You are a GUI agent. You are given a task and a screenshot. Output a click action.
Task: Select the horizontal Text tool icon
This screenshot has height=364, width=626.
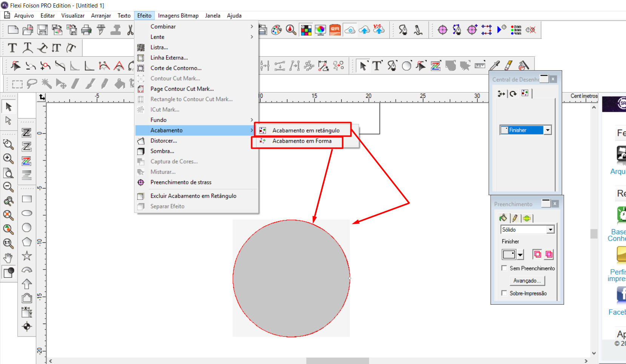(x=12, y=48)
